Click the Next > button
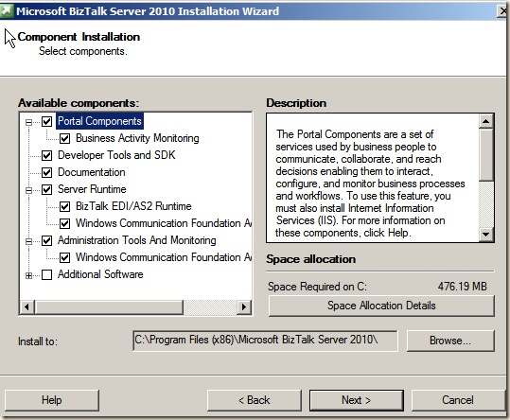The image size is (510, 420). tap(356, 400)
